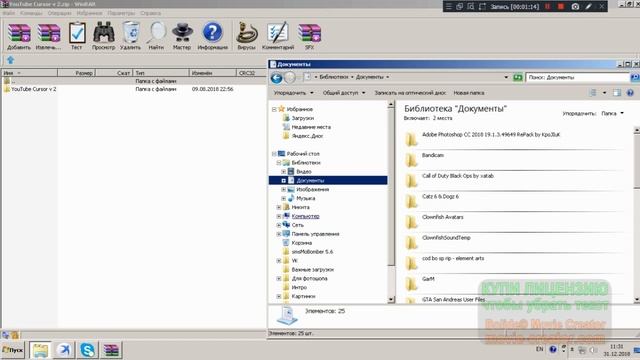The height and width of the screenshot is (360, 640).
Task: Open the Упорядочить dropdown in Explorer toolbar
Action: point(293,93)
